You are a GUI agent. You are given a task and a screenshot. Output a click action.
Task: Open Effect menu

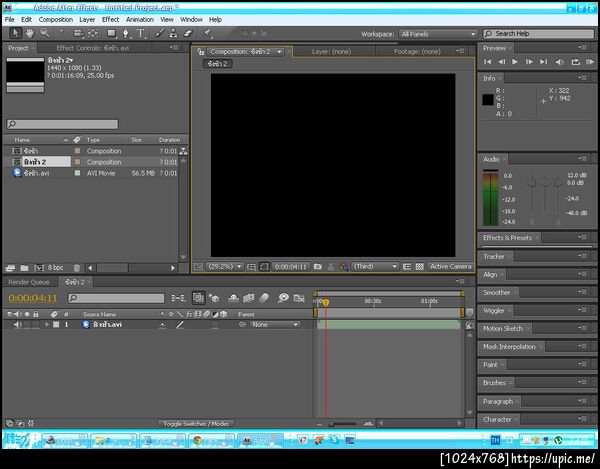[110, 20]
